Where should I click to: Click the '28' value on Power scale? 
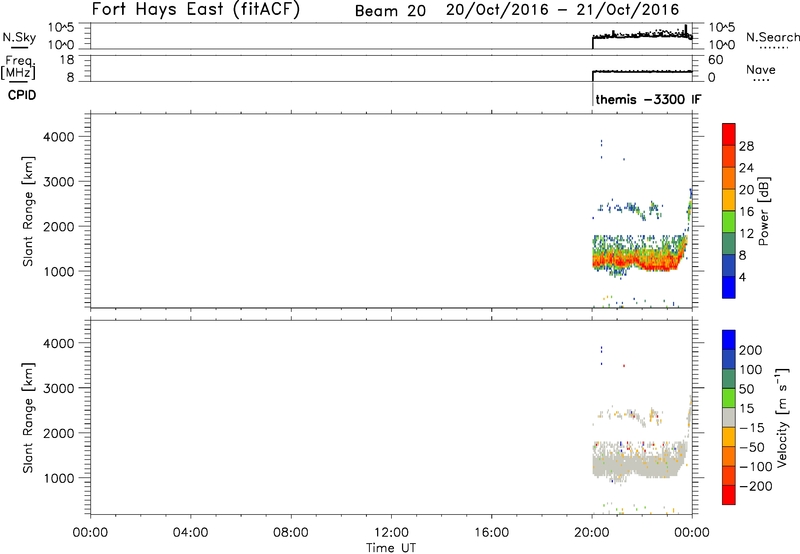pyautogui.click(x=746, y=146)
